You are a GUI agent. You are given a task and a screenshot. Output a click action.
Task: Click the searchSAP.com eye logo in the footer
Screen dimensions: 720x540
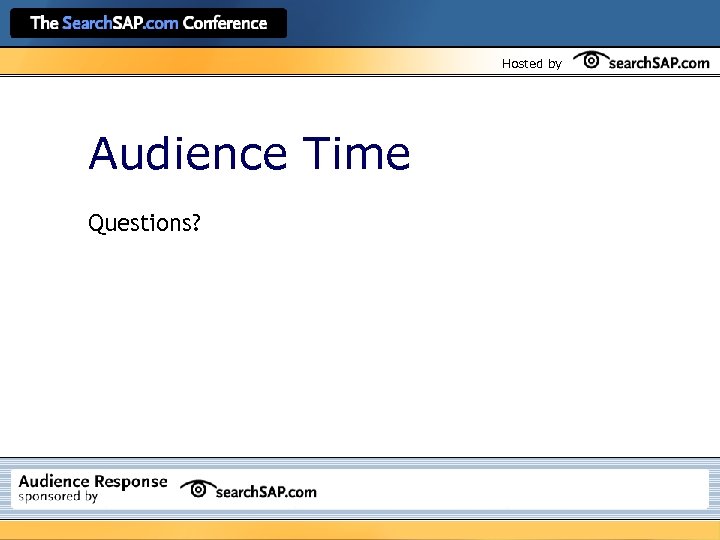click(248, 489)
